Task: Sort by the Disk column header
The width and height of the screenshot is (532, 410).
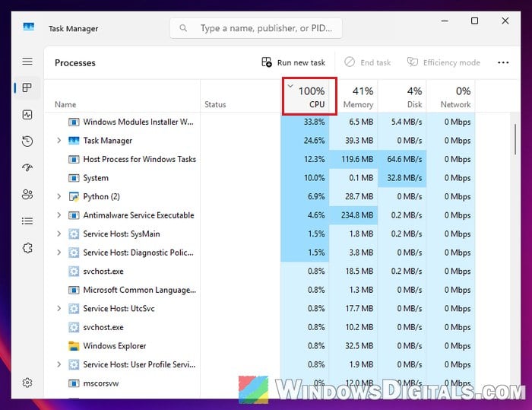Action: 402,97
